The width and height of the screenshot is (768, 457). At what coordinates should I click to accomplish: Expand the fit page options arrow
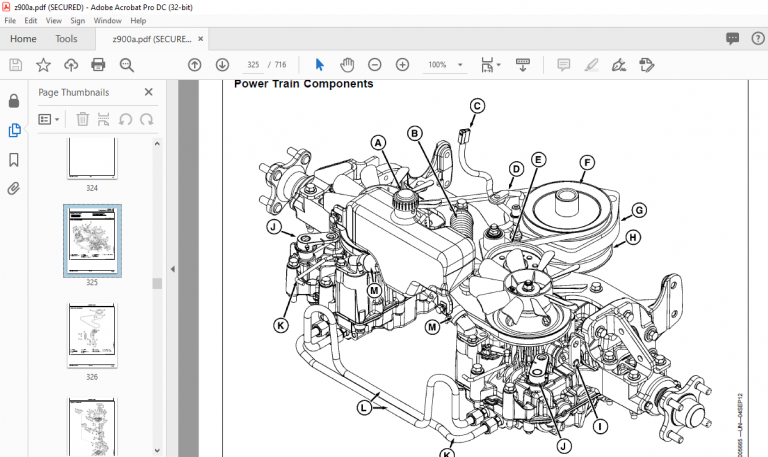click(x=499, y=64)
